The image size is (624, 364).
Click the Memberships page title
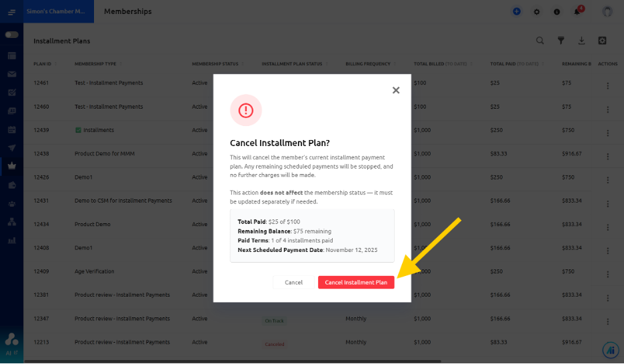tap(128, 11)
